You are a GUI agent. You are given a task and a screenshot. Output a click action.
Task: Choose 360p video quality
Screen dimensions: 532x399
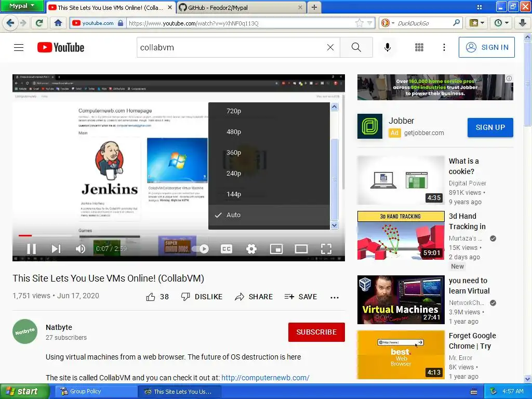[x=269, y=152]
